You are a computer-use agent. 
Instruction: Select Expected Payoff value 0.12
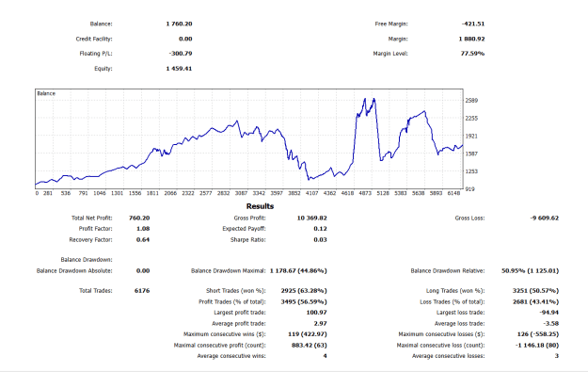(320, 229)
